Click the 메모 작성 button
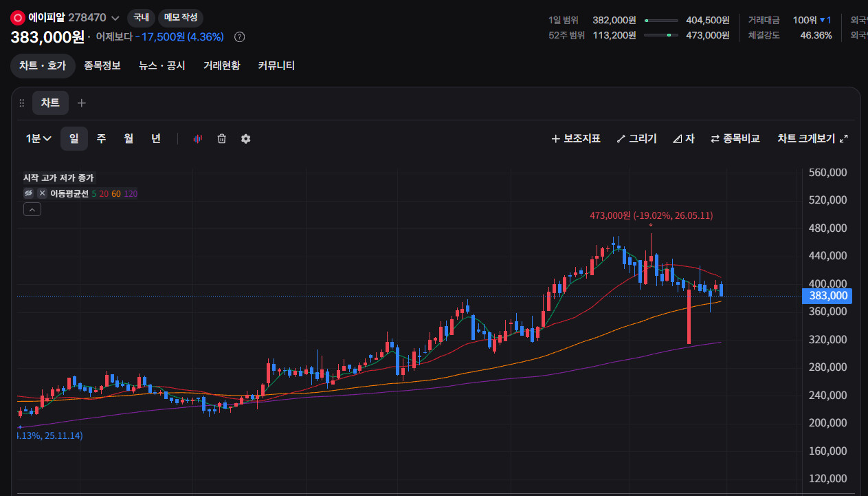The width and height of the screenshot is (868, 496). coord(181,18)
